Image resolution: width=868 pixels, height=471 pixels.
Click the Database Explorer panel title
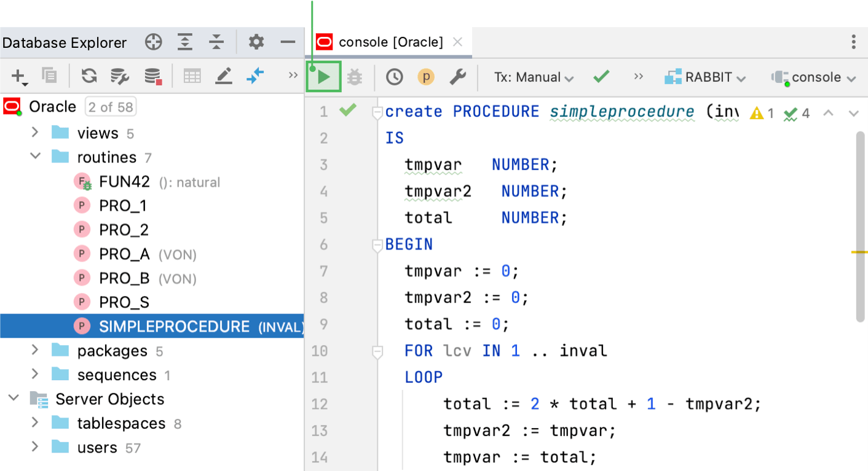(65, 42)
